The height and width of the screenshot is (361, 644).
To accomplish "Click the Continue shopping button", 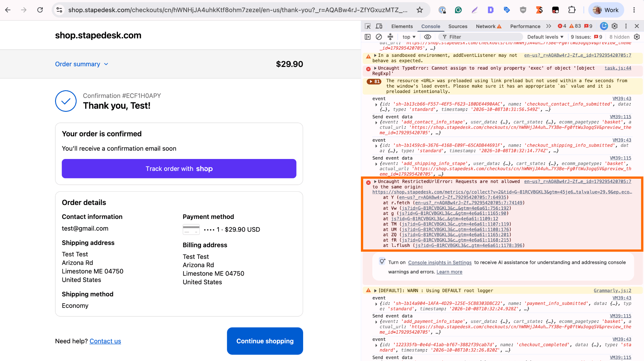I will tap(265, 341).
